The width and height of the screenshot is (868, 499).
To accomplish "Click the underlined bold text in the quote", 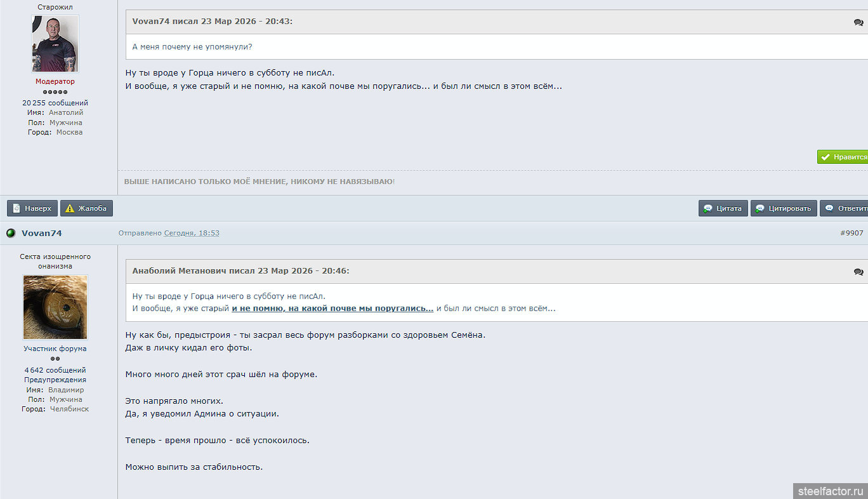I will click(332, 309).
